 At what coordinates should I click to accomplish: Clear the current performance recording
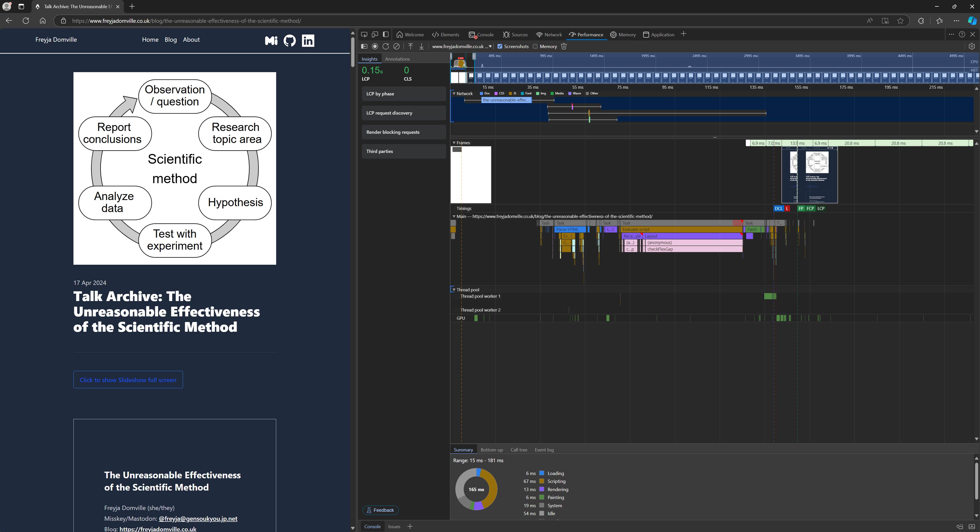396,46
